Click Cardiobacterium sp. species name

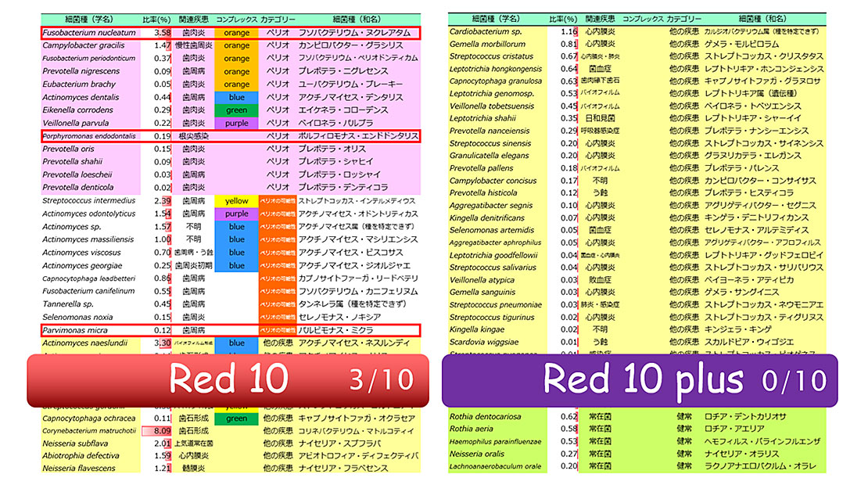pos(486,31)
